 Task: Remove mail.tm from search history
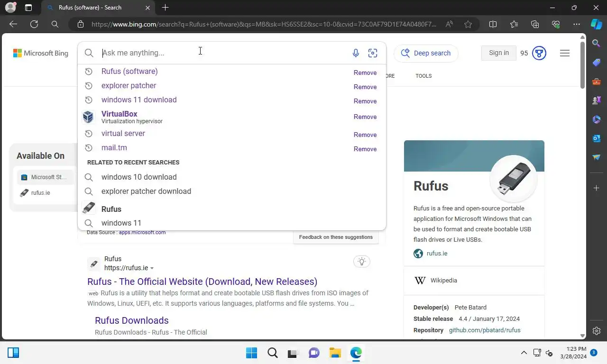tap(365, 149)
